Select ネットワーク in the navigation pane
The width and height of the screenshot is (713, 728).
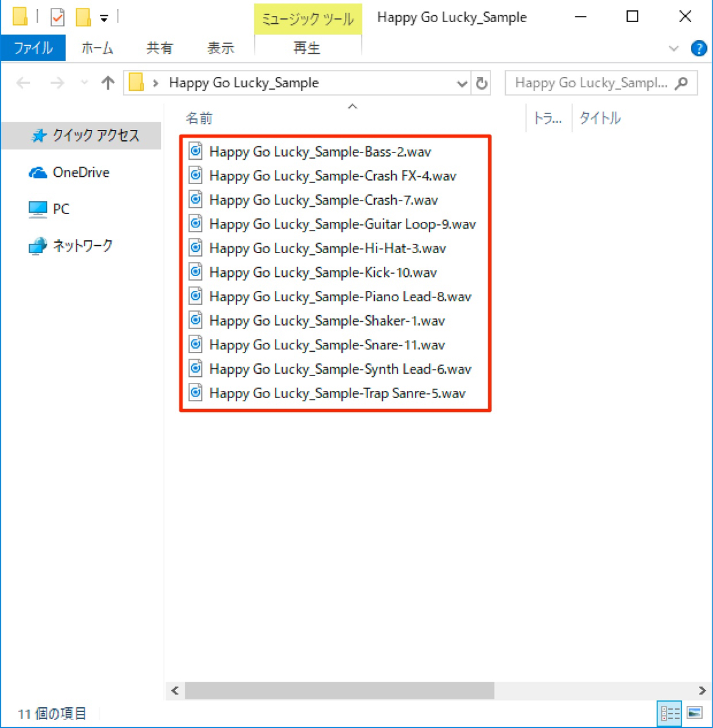click(x=71, y=246)
